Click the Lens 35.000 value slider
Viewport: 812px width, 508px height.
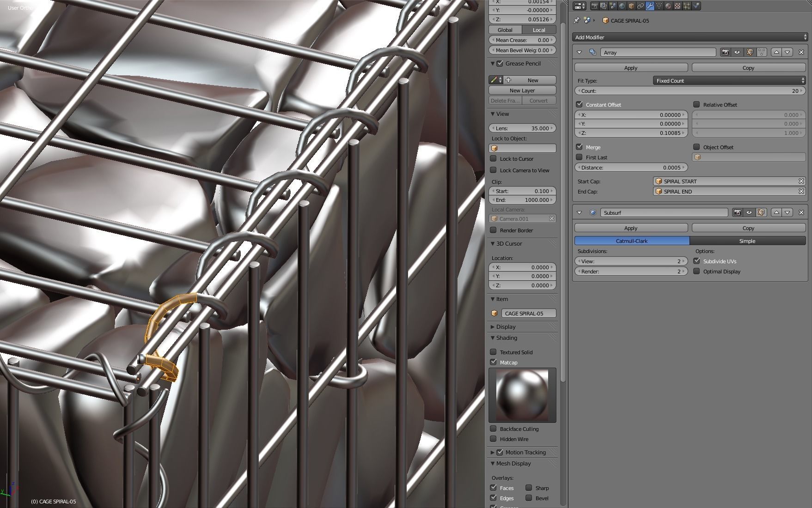pyautogui.click(x=522, y=128)
